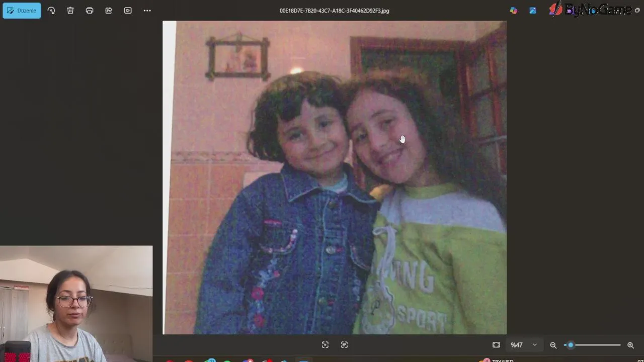Click the focus-frame visual search icon
The image size is (644, 362).
[325, 345]
